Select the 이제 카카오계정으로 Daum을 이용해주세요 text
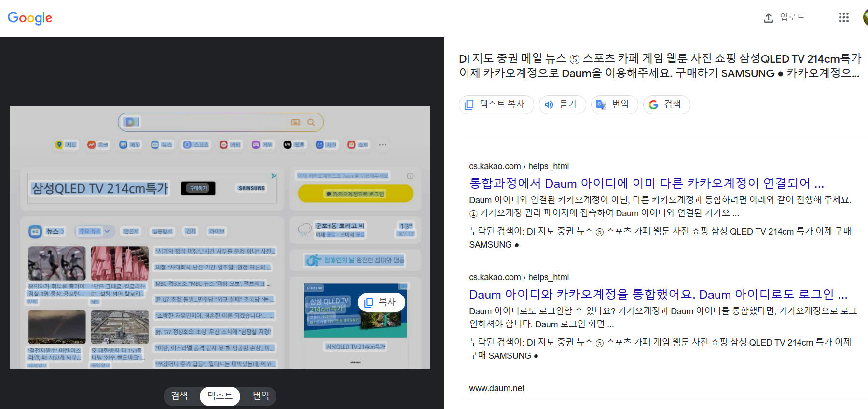 343,176
